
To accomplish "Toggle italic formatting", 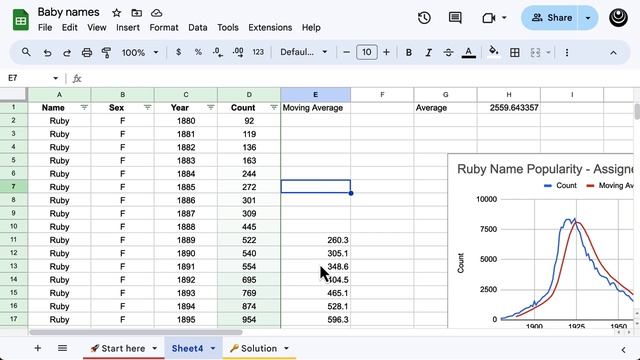I will (429, 53).
